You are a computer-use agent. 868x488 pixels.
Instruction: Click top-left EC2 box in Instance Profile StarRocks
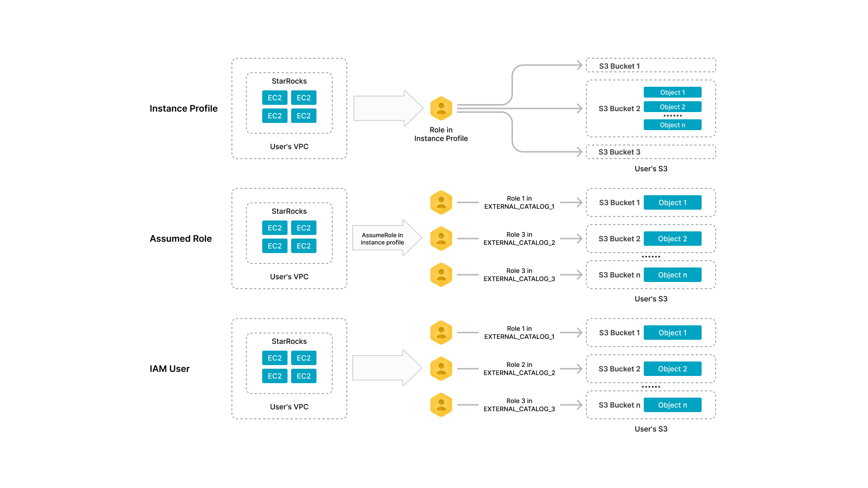pyautogui.click(x=274, y=98)
